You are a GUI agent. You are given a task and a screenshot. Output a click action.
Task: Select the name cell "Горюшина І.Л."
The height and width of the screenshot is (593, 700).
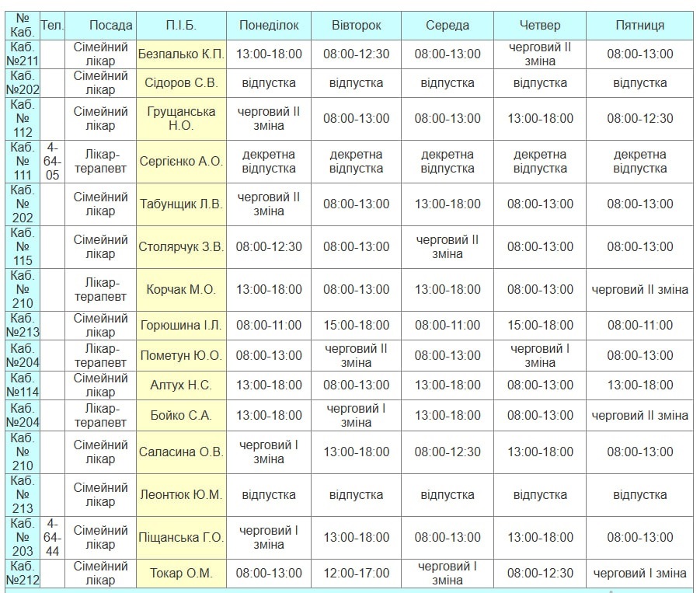pos(181,326)
